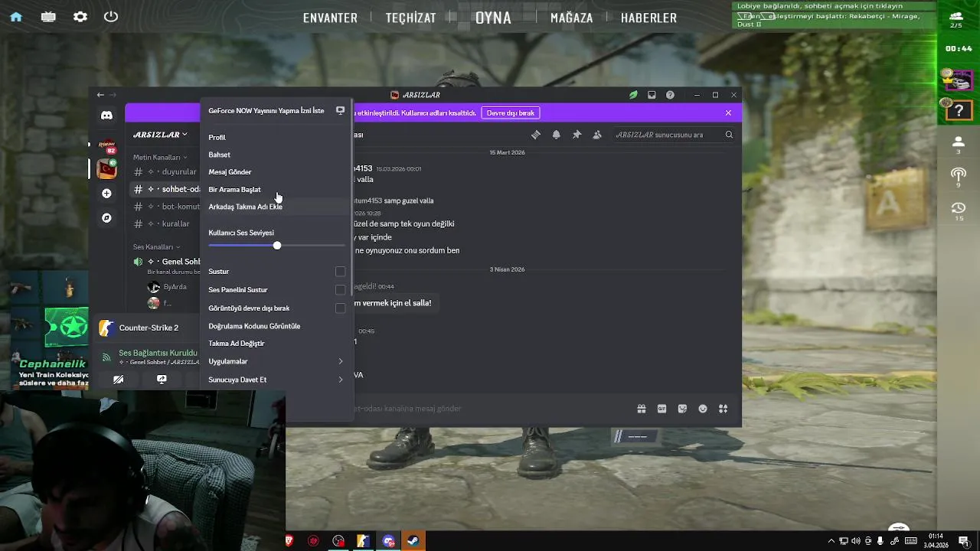The image size is (980, 551).
Task: Open CS2 TEÇHİZAT tab
Action: tap(410, 18)
